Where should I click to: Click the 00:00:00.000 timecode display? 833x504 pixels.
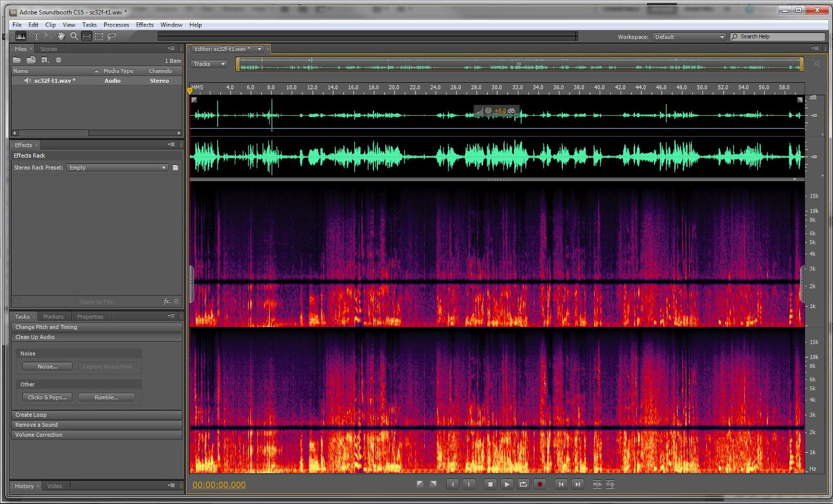[x=219, y=485]
